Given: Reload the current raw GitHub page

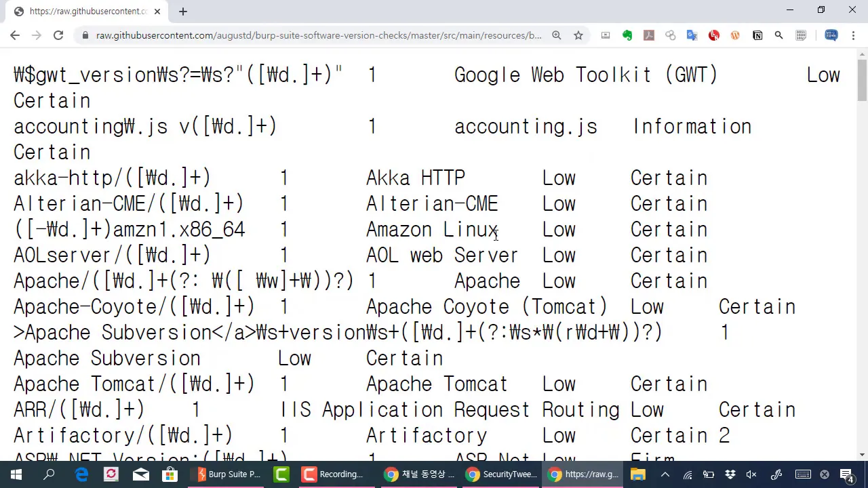Looking at the screenshot, I should [x=58, y=35].
